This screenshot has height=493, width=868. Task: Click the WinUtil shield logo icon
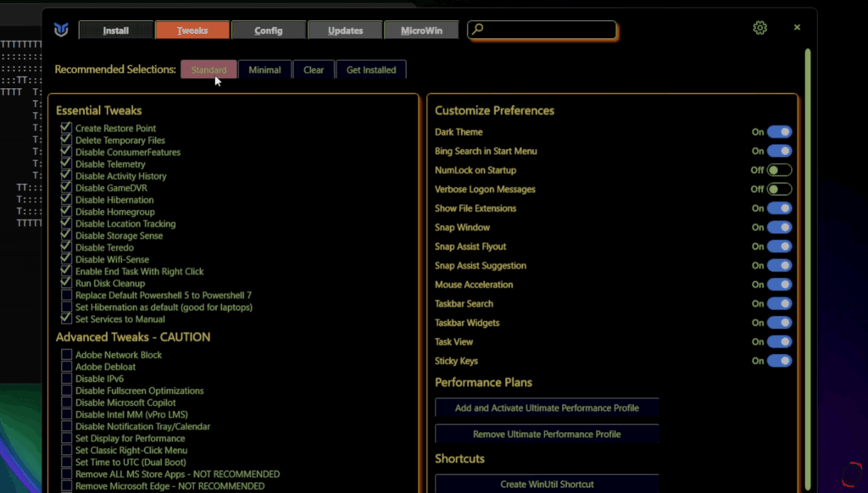pyautogui.click(x=61, y=30)
